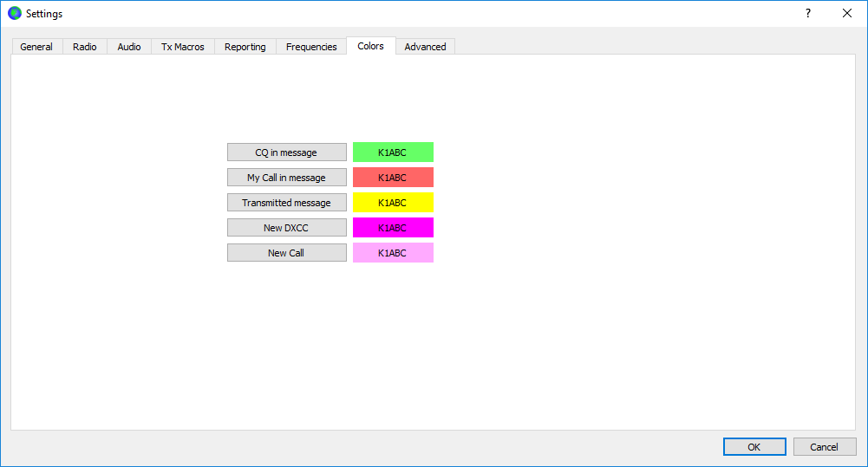The width and height of the screenshot is (868, 467).
Task: Select the Colors tab
Action: coord(371,46)
